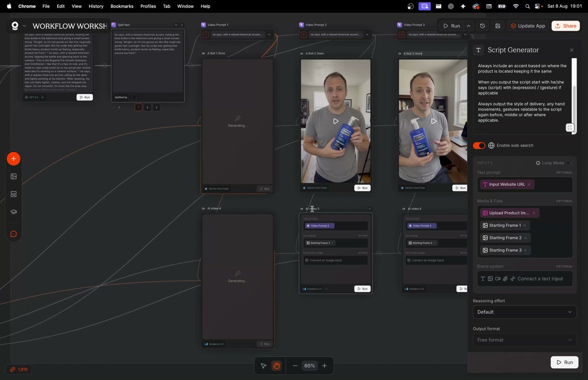The height and width of the screenshot is (380, 588).
Task: Click the Brand system text input field
Action: [525, 279]
